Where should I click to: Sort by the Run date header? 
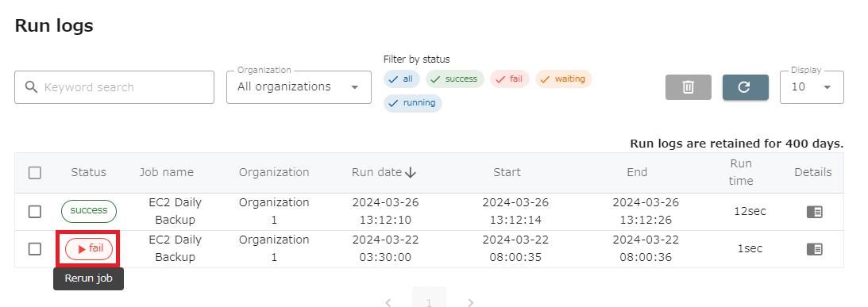click(x=377, y=173)
